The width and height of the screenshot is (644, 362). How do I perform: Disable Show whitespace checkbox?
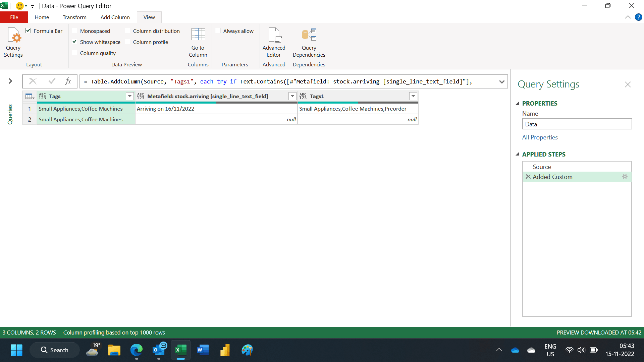coord(74,42)
